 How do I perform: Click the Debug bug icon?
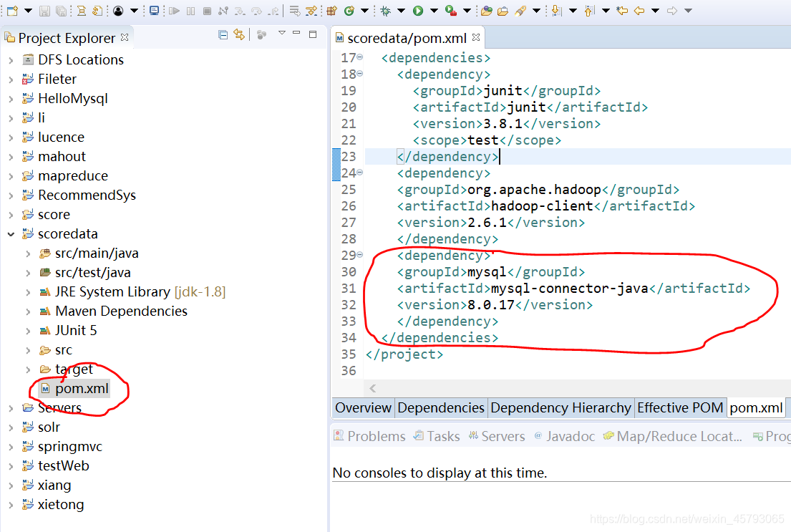385,11
